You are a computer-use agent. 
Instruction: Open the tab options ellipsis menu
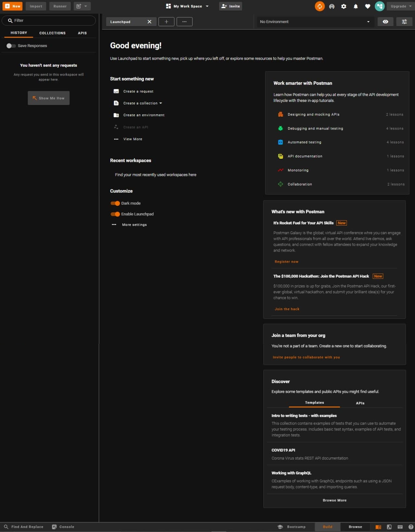[x=184, y=22]
